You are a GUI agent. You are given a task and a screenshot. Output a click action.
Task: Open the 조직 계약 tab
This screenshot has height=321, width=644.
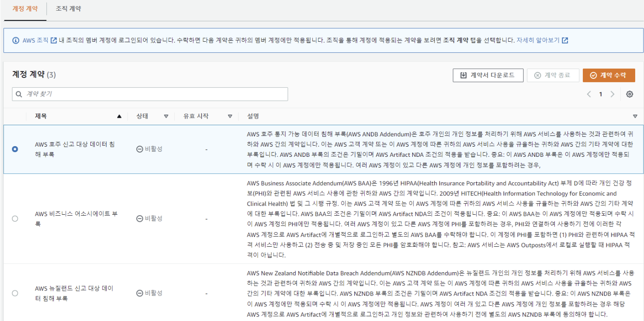click(x=68, y=9)
